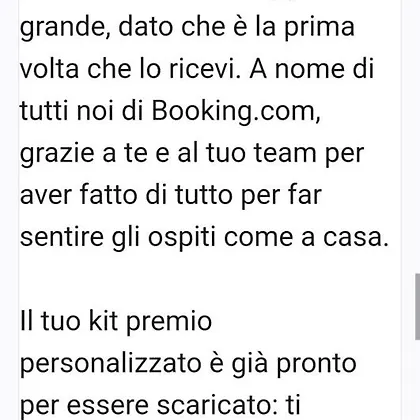
Task: Click the words 'A nome di'
Action: (312, 69)
